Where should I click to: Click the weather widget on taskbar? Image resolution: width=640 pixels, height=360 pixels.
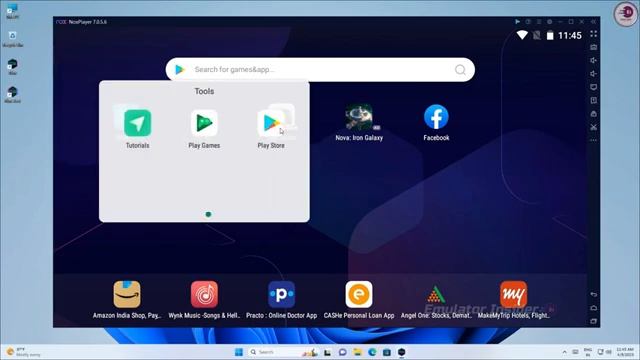point(24,352)
